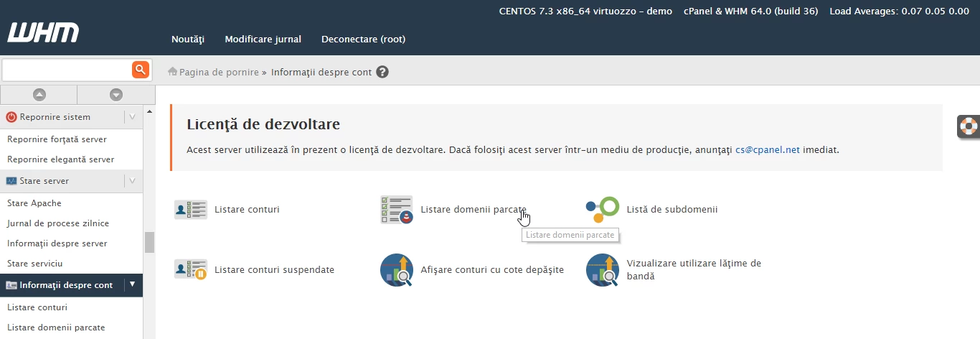Click the Vizualizare utilizare lăţime de bandă icon
980x339 pixels.
pyautogui.click(x=602, y=270)
